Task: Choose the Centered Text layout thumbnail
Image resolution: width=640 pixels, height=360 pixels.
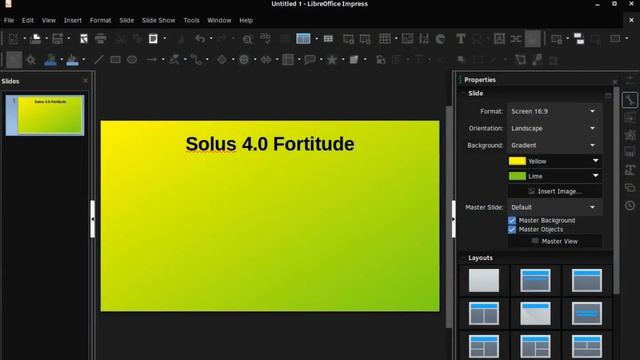Action: [587, 313]
